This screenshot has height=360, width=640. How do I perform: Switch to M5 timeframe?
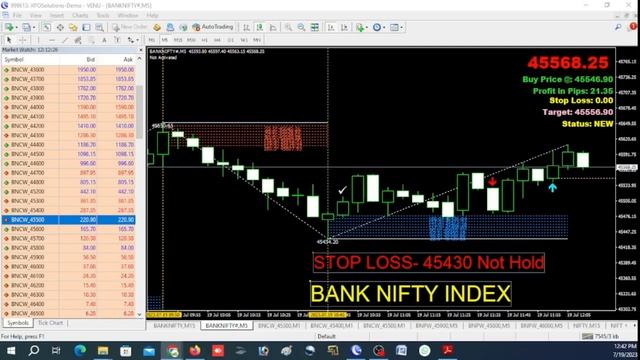click(x=164, y=40)
